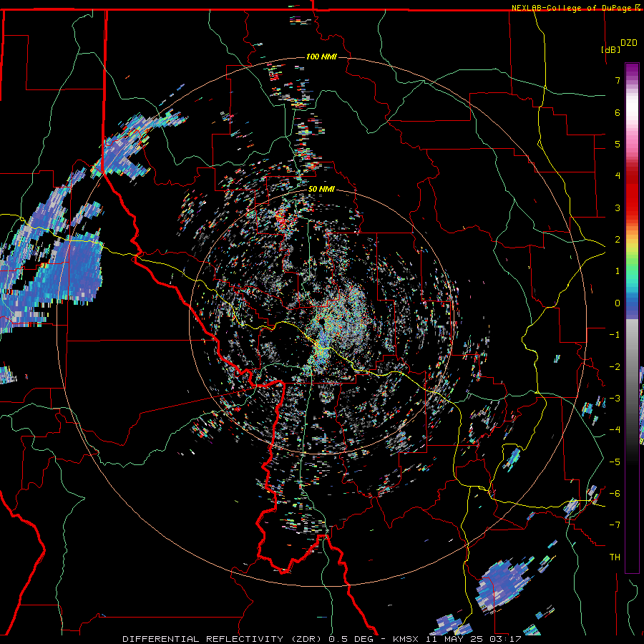Click the -2 value on the scale
Screen dimensions: 644x644
pyautogui.click(x=615, y=367)
